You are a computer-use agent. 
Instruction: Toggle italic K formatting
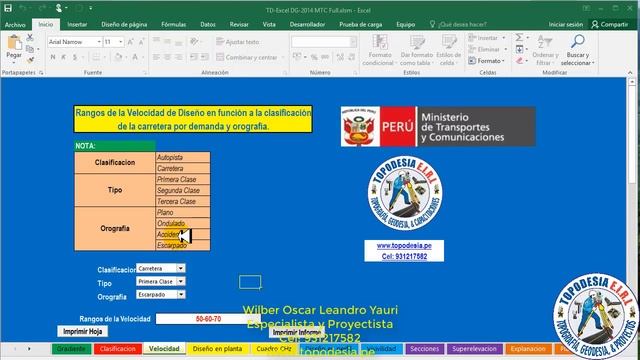64,57
